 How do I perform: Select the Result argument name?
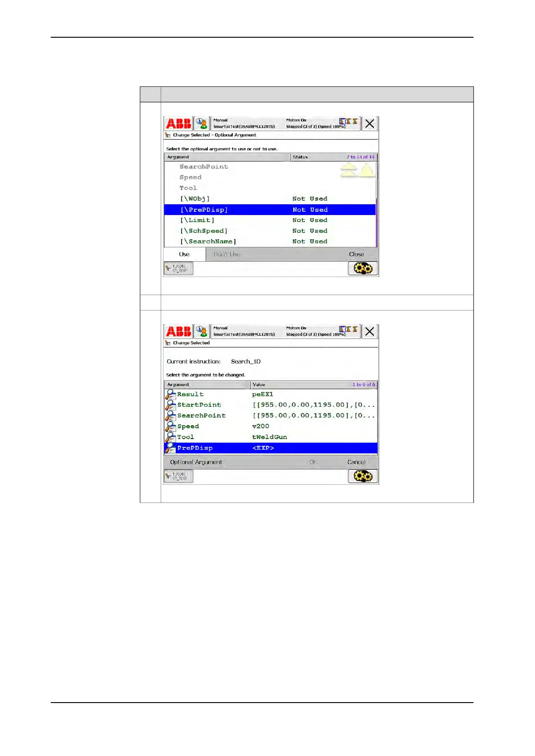tap(190, 394)
